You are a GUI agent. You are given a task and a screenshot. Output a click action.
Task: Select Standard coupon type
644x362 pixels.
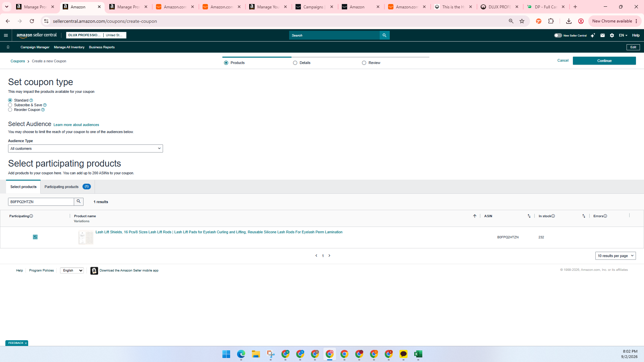coord(10,100)
